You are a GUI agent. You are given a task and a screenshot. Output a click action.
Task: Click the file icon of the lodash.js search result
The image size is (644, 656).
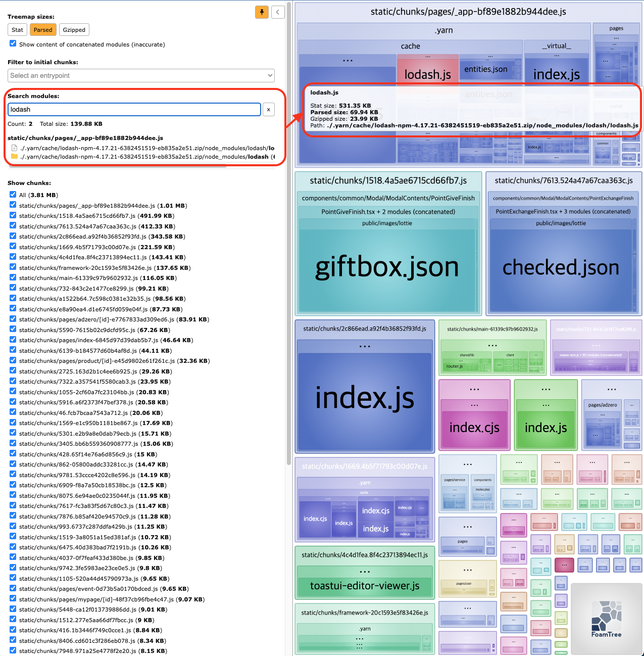click(x=14, y=148)
